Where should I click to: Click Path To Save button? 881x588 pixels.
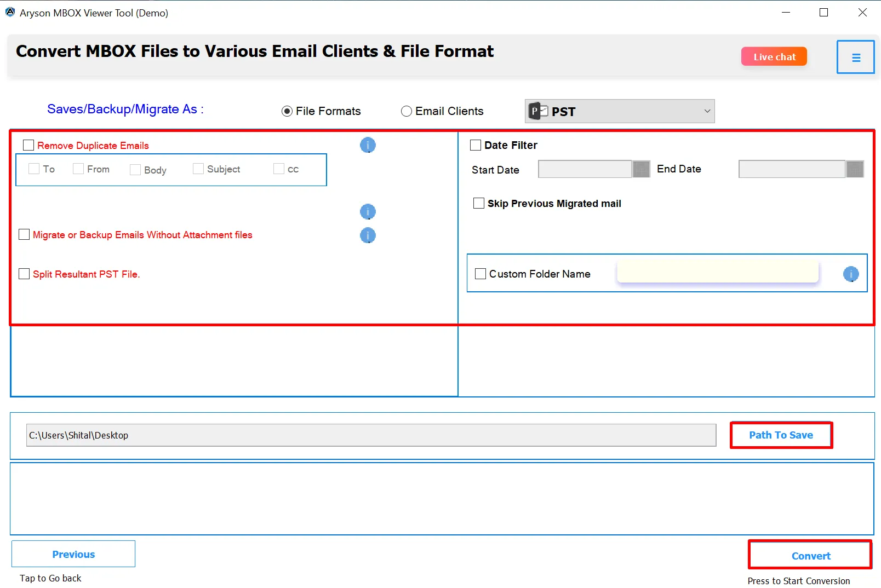click(781, 435)
